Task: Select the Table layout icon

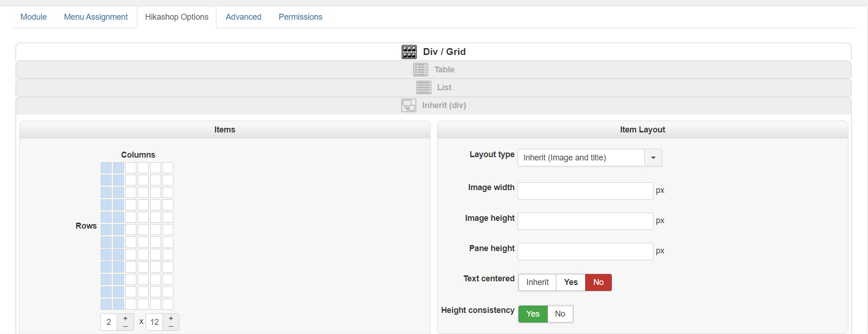Action: point(421,70)
